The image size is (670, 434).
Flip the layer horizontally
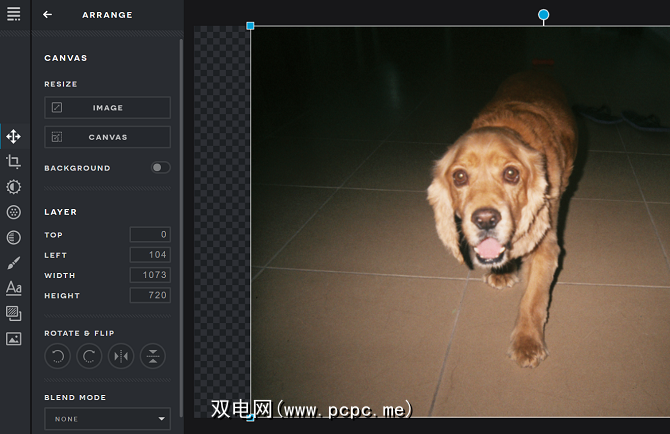point(121,355)
